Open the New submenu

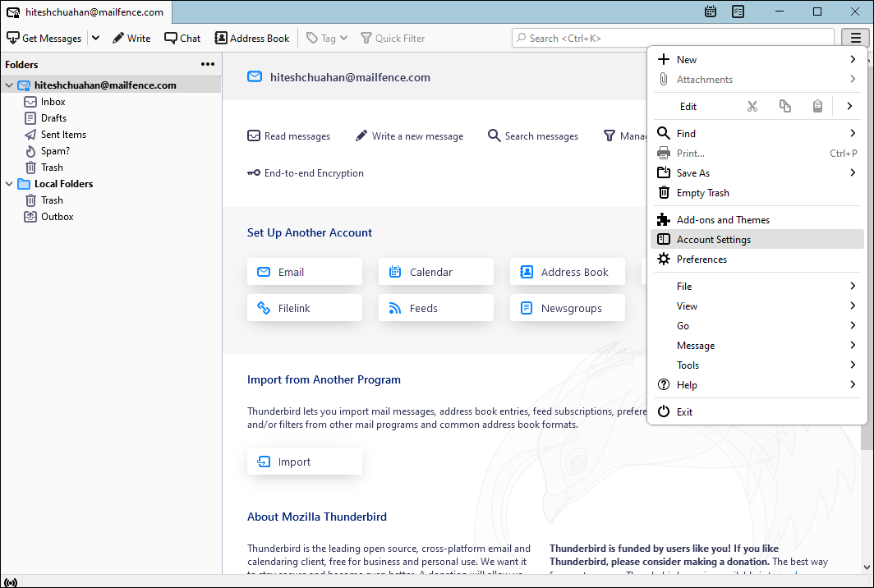(x=757, y=60)
